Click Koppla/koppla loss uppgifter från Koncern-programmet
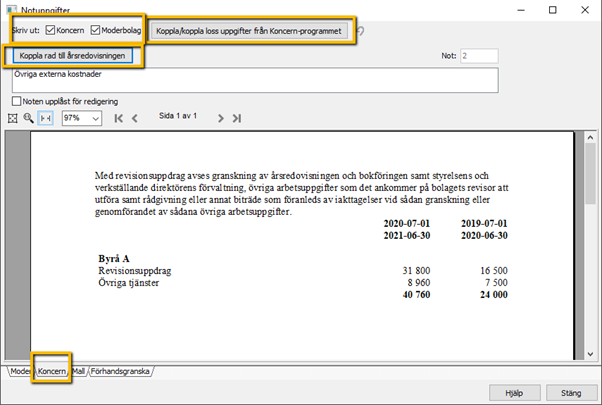Image resolution: width=602 pixels, height=405 pixels. pyautogui.click(x=249, y=31)
